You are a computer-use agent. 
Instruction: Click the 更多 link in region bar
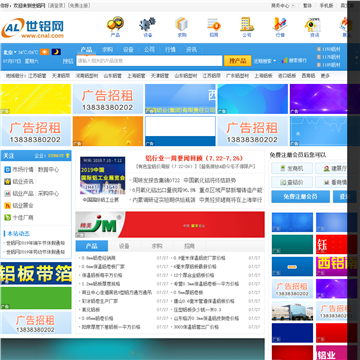click(x=325, y=76)
